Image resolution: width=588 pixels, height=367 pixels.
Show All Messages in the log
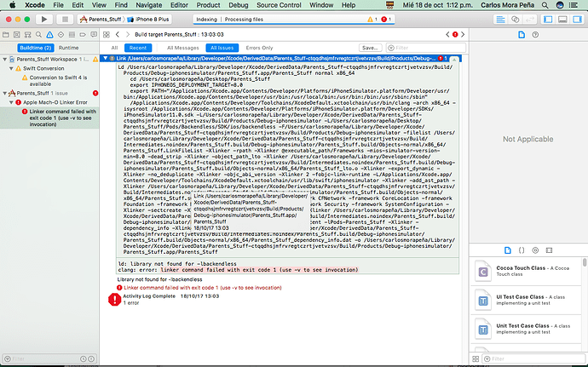(183, 48)
